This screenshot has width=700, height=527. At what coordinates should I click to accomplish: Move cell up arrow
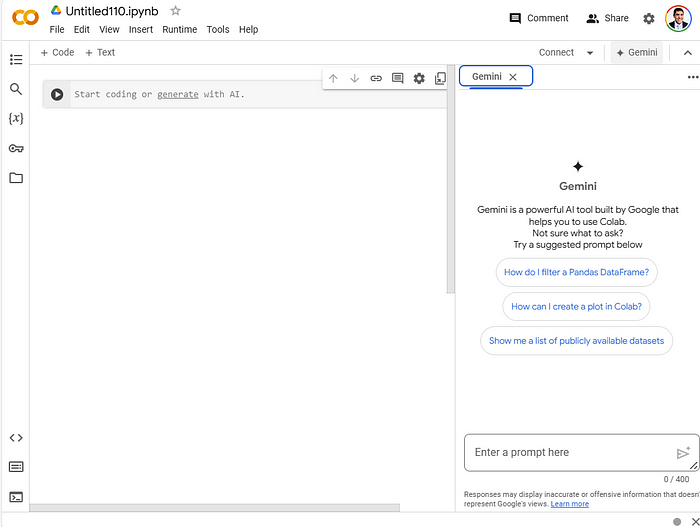333,79
